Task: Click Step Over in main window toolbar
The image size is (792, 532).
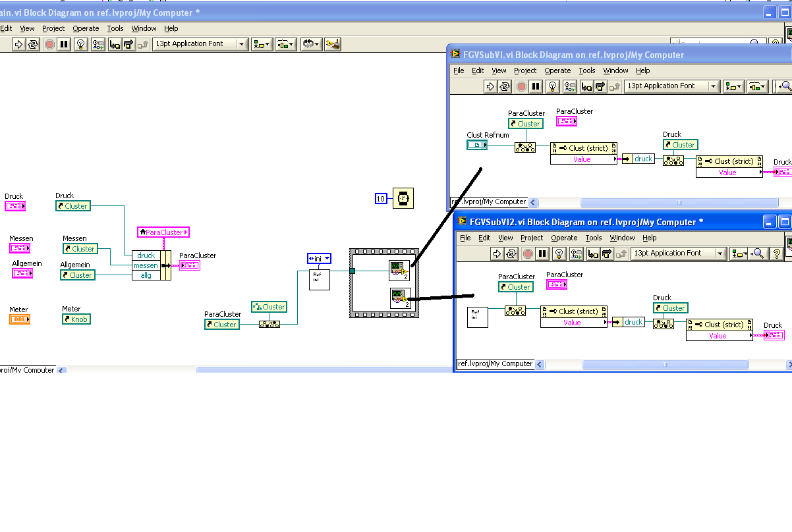Action: tap(129, 44)
